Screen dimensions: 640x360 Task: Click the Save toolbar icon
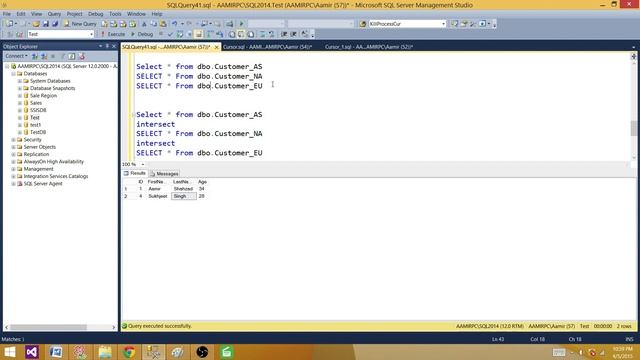(x=46, y=24)
